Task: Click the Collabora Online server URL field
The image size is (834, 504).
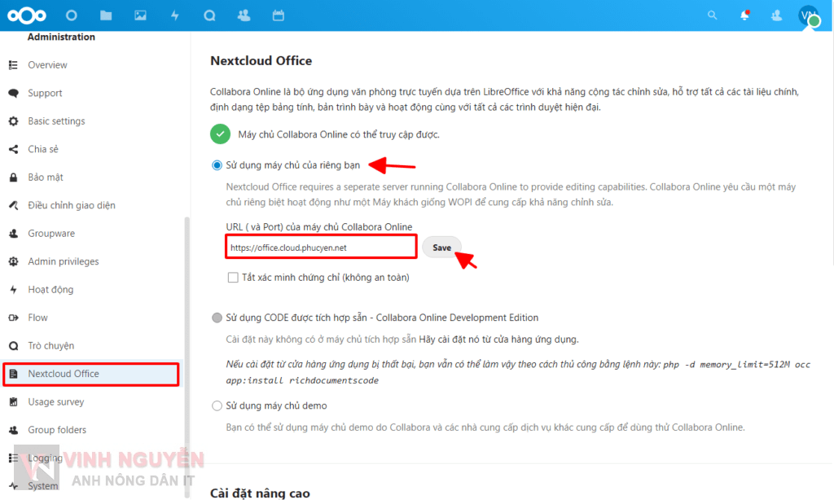Action: point(322,248)
